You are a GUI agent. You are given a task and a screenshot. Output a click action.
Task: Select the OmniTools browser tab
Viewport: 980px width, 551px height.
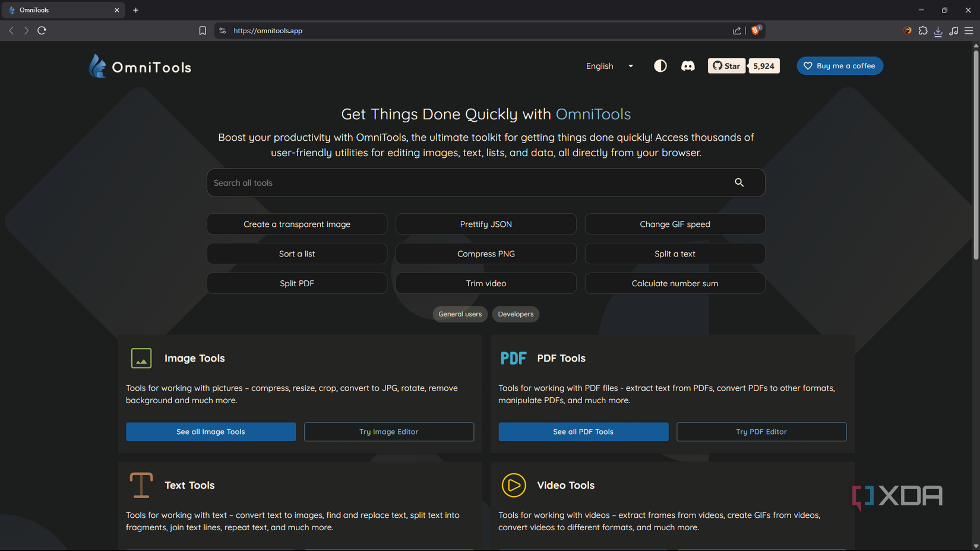coord(63,10)
